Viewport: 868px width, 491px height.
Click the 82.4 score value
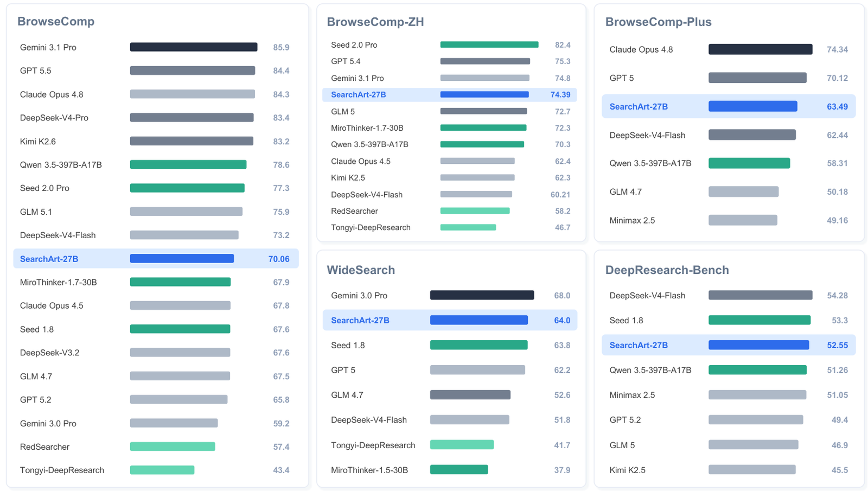[563, 44]
